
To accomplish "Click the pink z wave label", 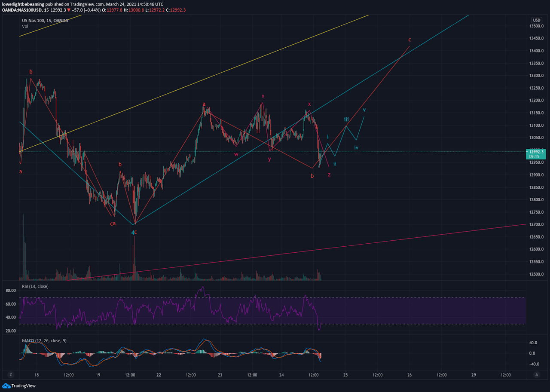I will 329,175.
